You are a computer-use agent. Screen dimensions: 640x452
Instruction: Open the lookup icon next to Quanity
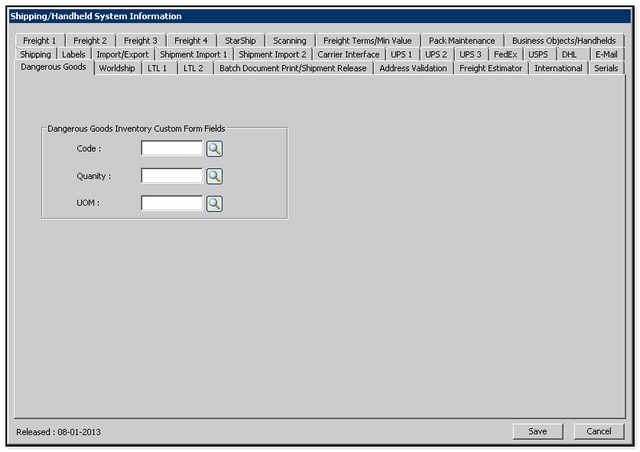(215, 176)
